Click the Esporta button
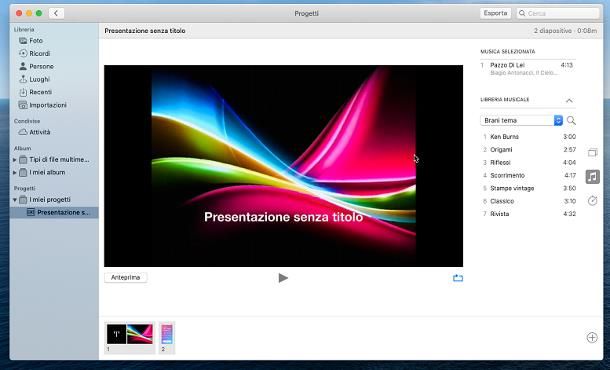610x370 pixels. (495, 13)
